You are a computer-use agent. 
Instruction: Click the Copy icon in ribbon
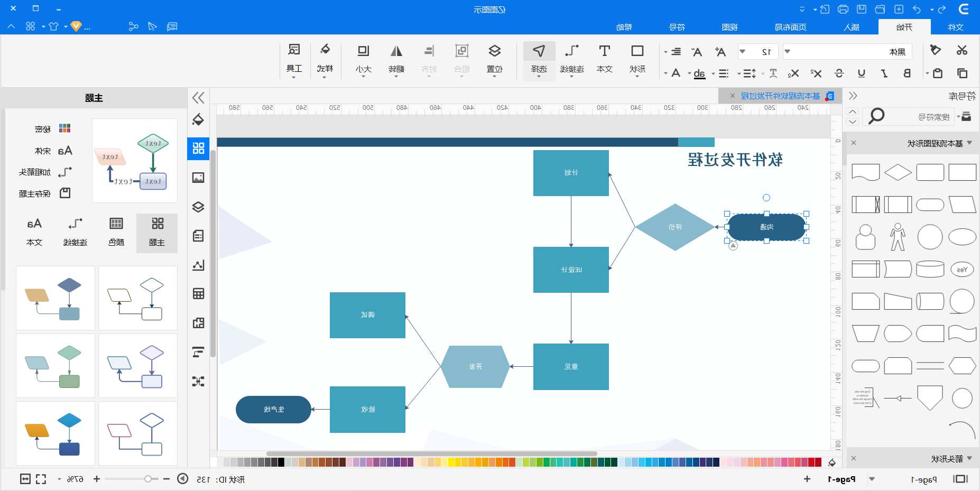tap(962, 73)
